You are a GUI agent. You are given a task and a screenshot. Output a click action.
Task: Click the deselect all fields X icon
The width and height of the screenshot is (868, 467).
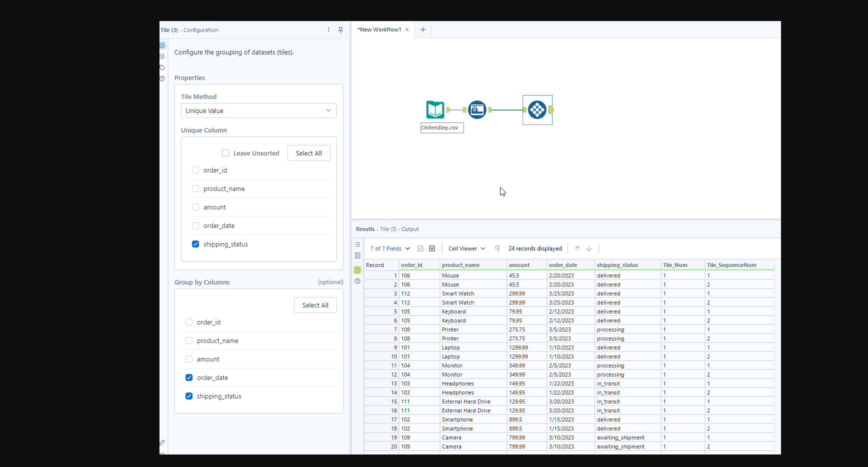432,248
